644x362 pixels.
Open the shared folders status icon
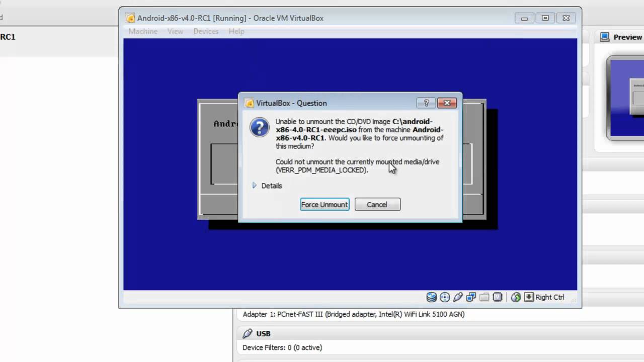coord(484,297)
